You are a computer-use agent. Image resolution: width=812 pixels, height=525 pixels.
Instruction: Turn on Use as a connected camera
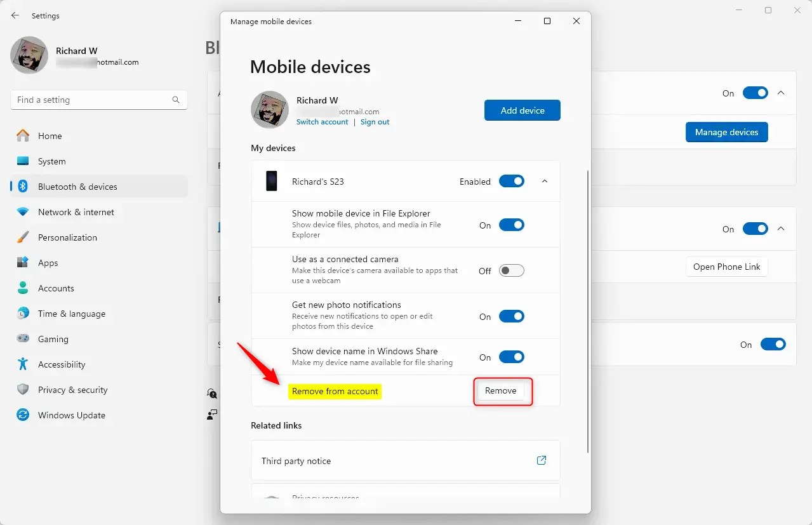[x=512, y=270]
